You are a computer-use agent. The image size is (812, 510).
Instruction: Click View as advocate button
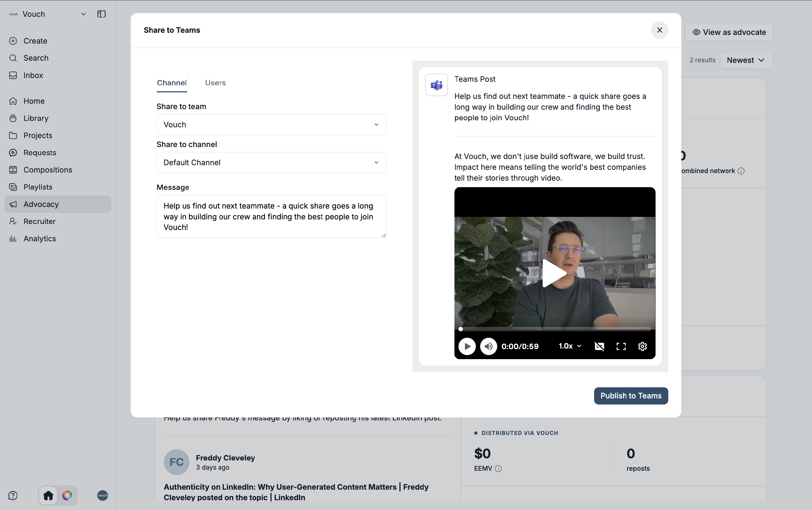tap(729, 33)
